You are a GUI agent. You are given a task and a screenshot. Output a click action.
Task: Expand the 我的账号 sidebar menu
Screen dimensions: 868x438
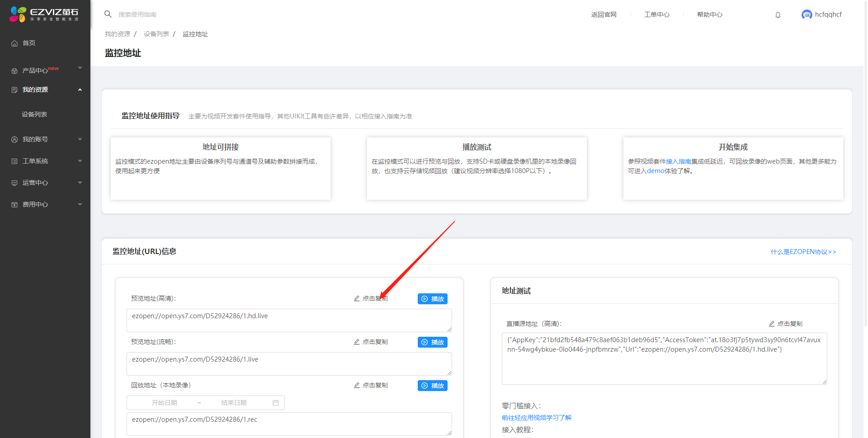click(45, 139)
